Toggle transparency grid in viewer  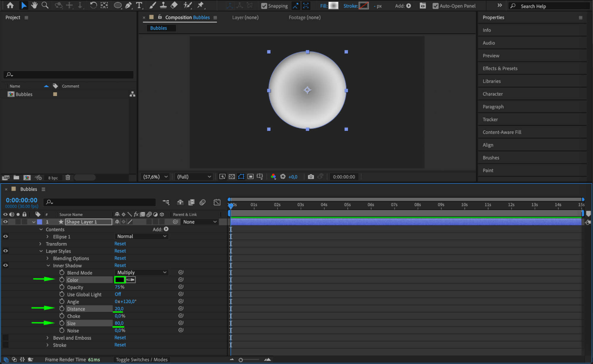[x=232, y=177]
